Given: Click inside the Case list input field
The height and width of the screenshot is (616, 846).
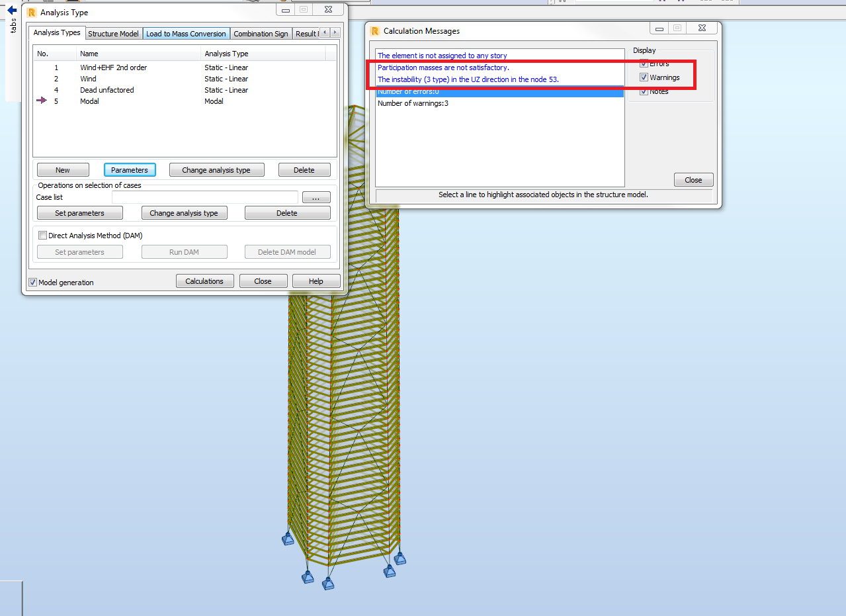Looking at the screenshot, I should pyautogui.click(x=205, y=197).
